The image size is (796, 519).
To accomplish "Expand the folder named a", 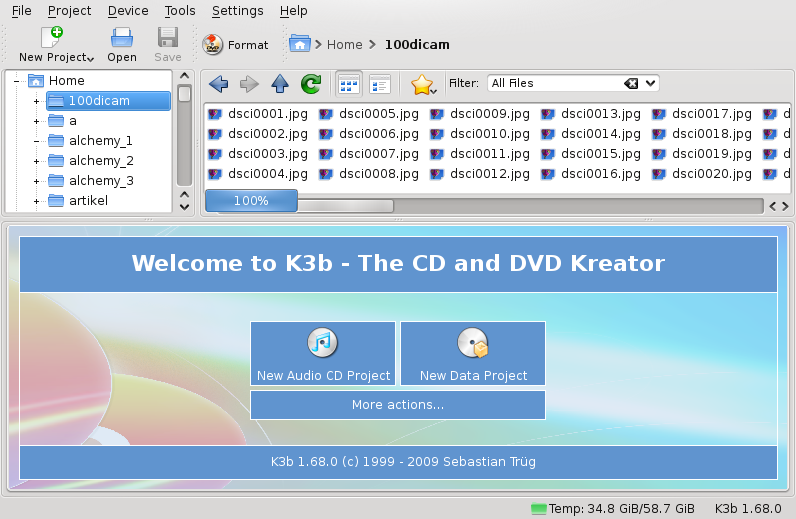I will click(37, 121).
